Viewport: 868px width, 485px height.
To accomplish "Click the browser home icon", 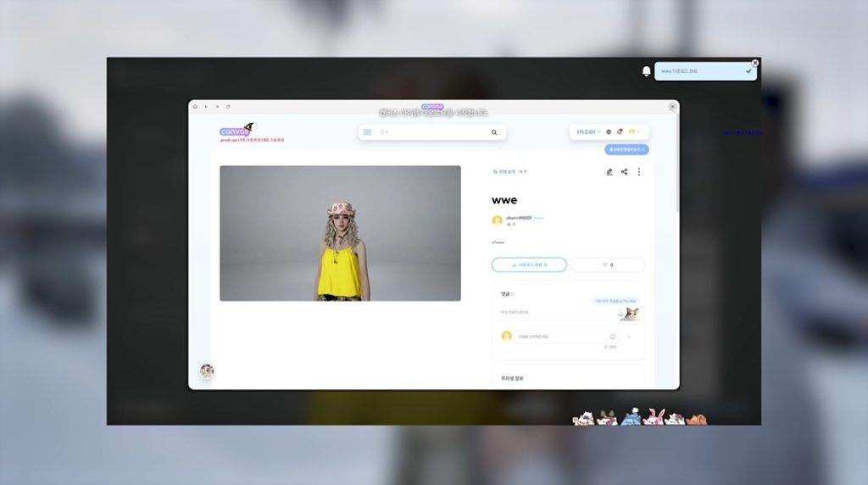I will click(x=195, y=107).
